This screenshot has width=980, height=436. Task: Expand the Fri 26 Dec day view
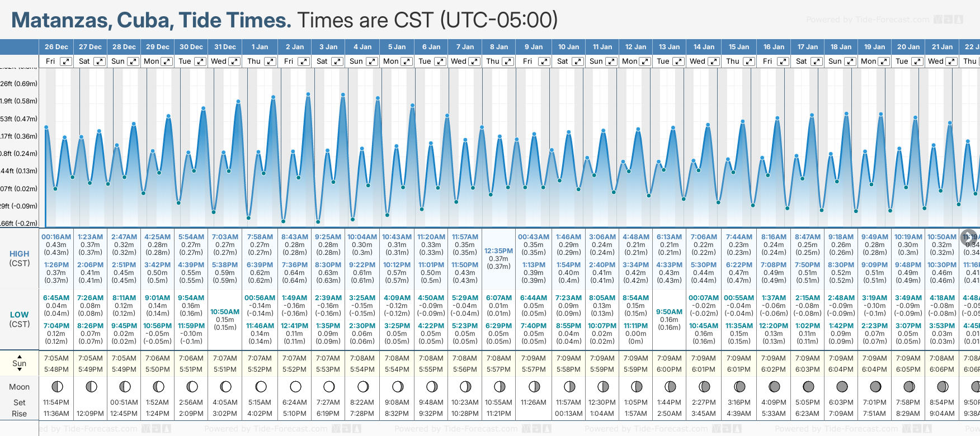66,61
